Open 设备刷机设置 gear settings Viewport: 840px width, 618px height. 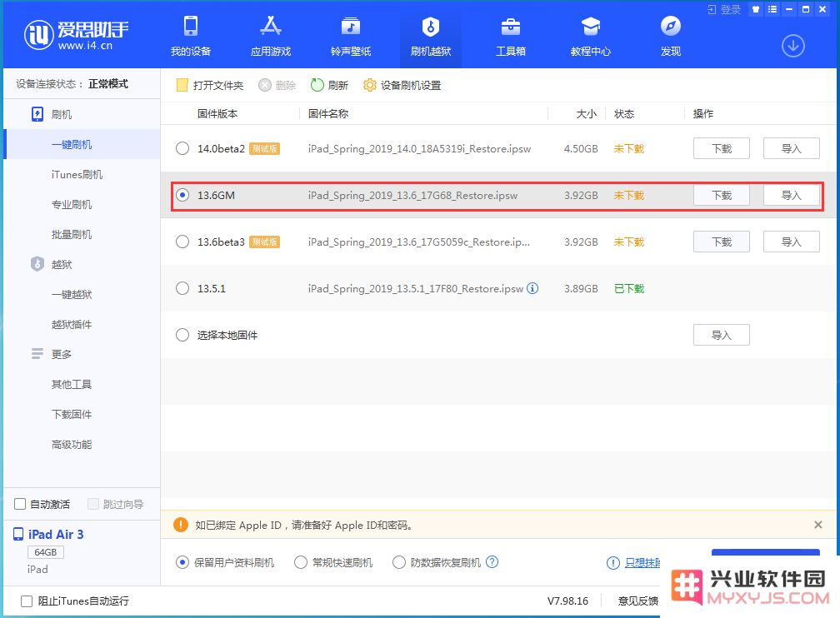[402, 85]
